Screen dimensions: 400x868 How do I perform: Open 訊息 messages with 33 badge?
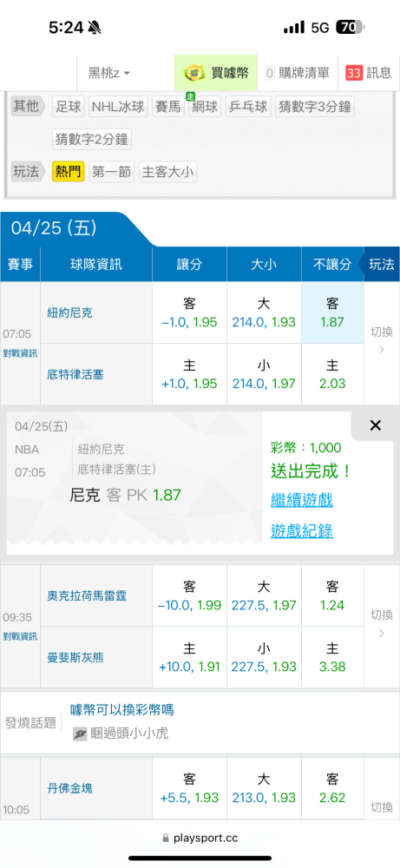(x=369, y=73)
